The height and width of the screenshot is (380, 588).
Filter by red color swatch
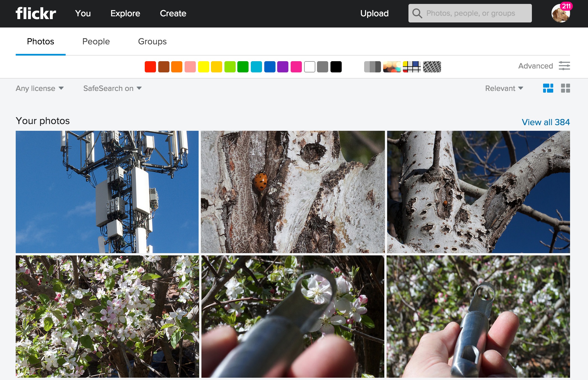click(x=150, y=67)
